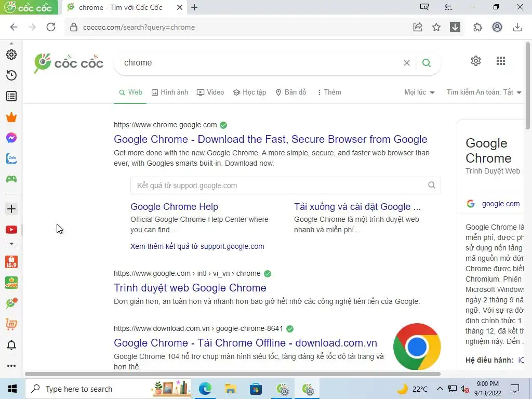Switch to the Học tập tab
Image resolution: width=532 pixels, height=399 pixels.
(249, 92)
